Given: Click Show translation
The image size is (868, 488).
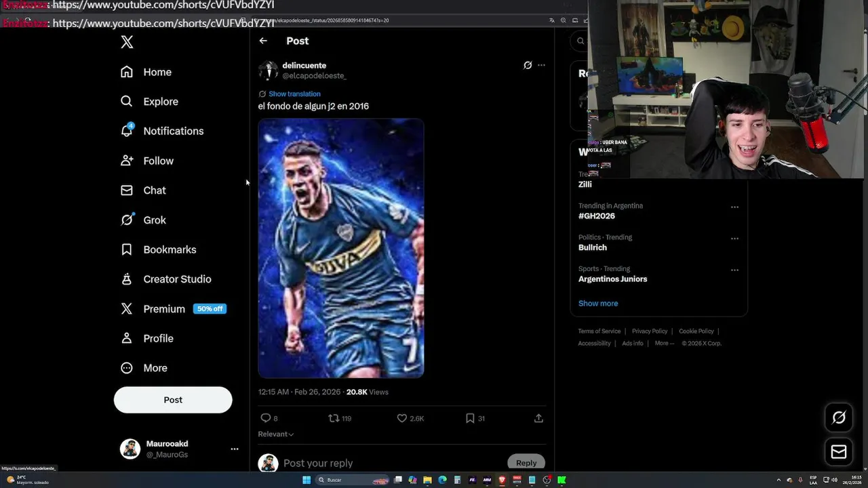Looking at the screenshot, I should pos(294,94).
